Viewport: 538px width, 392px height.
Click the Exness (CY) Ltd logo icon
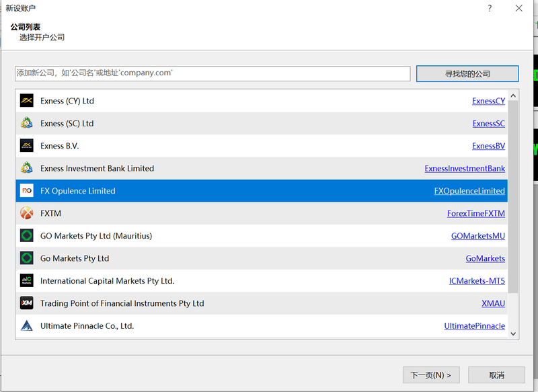coord(26,101)
